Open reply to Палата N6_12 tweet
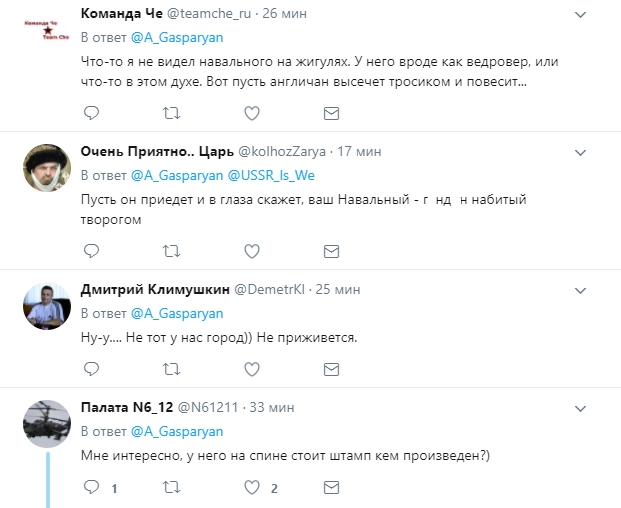This screenshot has height=508, width=621. pyautogui.click(x=90, y=488)
